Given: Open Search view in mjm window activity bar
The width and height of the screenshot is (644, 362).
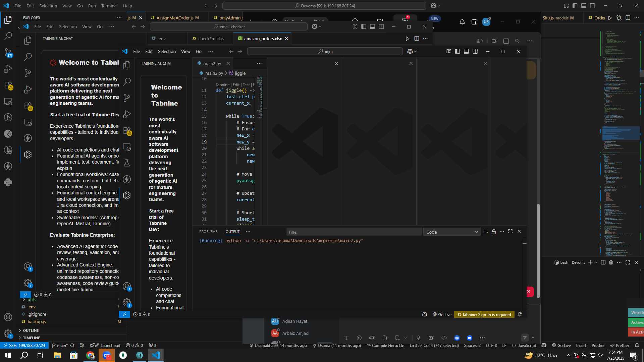Looking at the screenshot, I should click(x=127, y=81).
